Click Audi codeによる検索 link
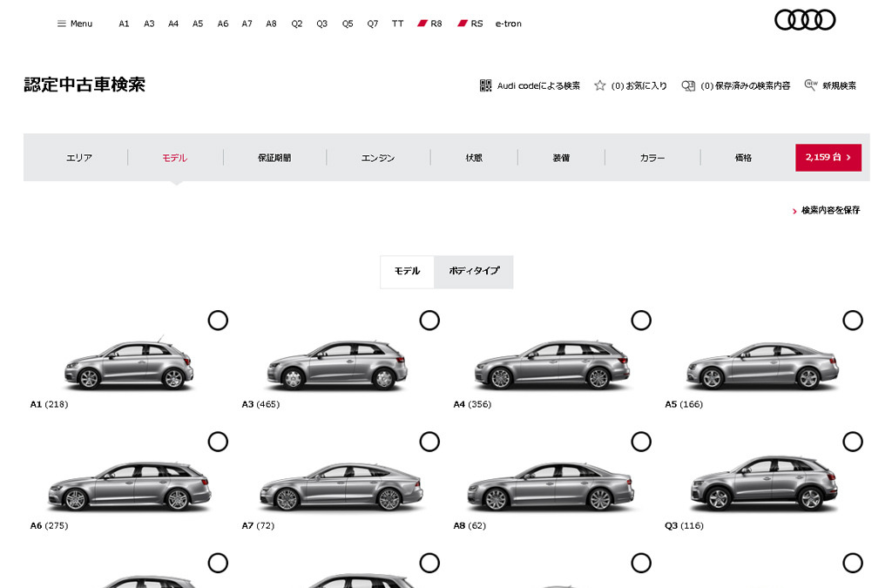Viewport: 892px width, 588px height. (x=538, y=86)
